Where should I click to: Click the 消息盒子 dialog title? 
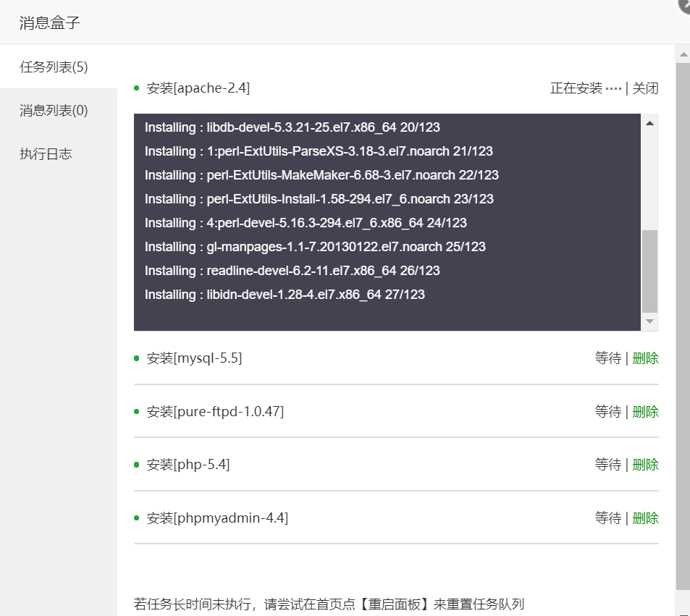click(50, 22)
